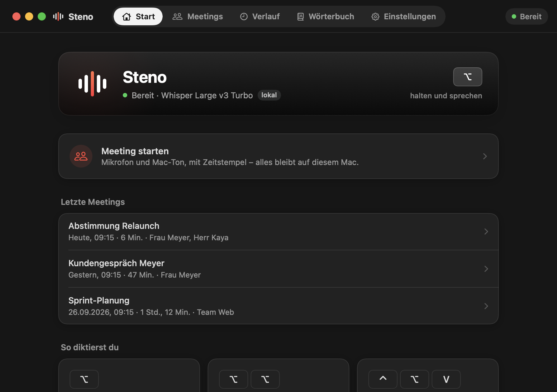Open the Kundengespräch Meyer meeting
557x392 pixels.
[278, 269]
